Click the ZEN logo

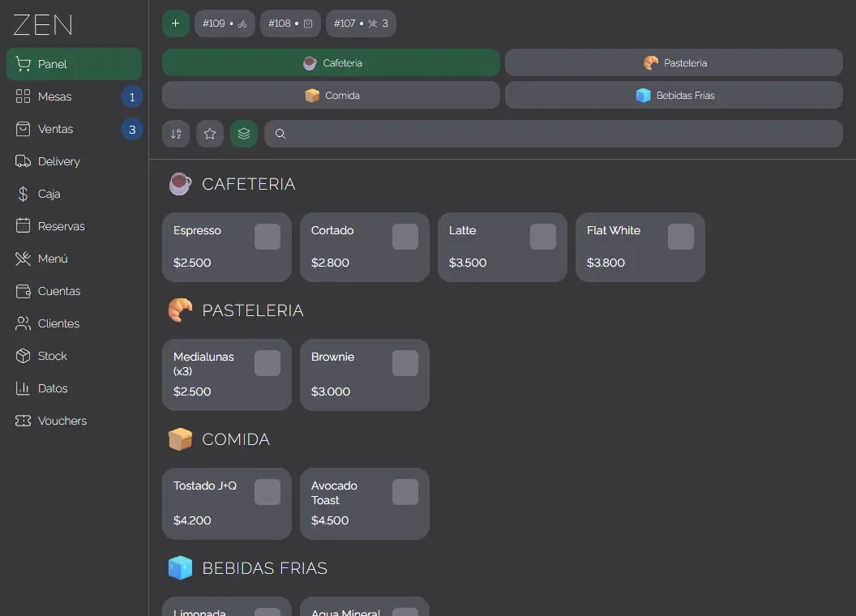click(x=43, y=25)
